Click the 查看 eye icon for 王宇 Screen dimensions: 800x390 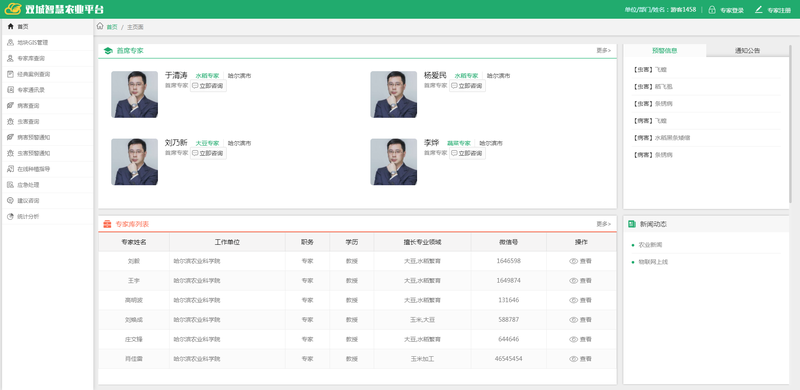click(573, 280)
